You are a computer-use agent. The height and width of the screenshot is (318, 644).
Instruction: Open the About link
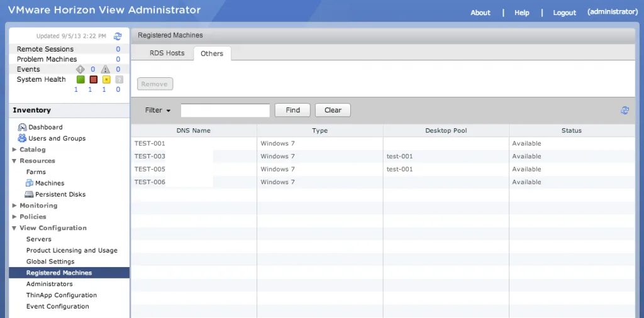click(x=480, y=13)
